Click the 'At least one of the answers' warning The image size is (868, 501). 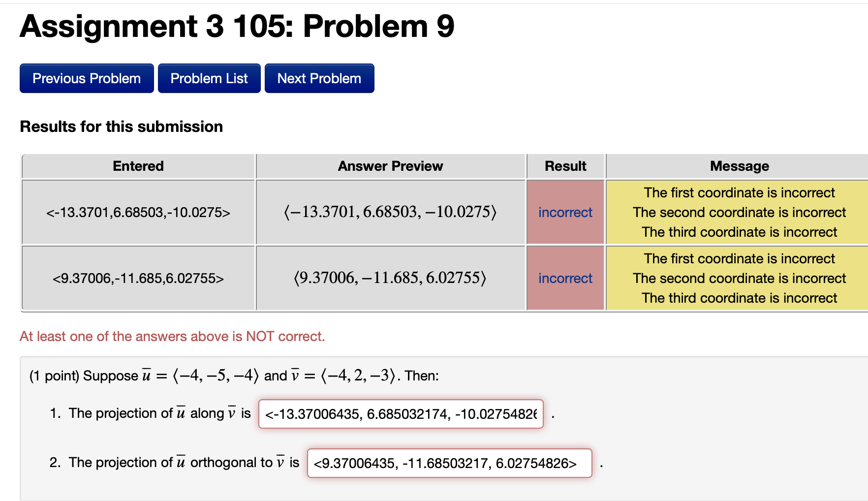172,336
